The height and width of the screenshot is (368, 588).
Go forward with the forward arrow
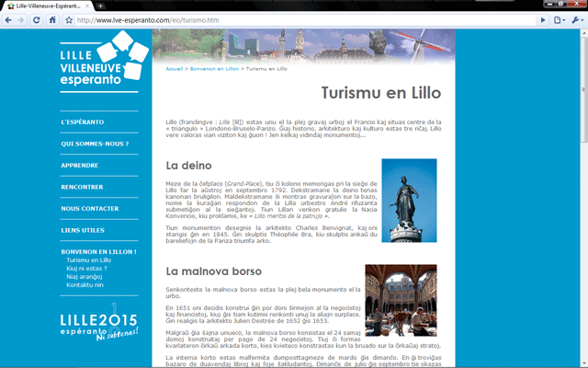(20, 20)
